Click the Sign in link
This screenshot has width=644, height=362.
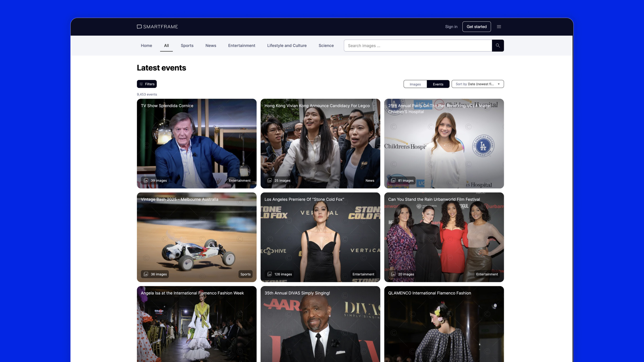tap(451, 27)
